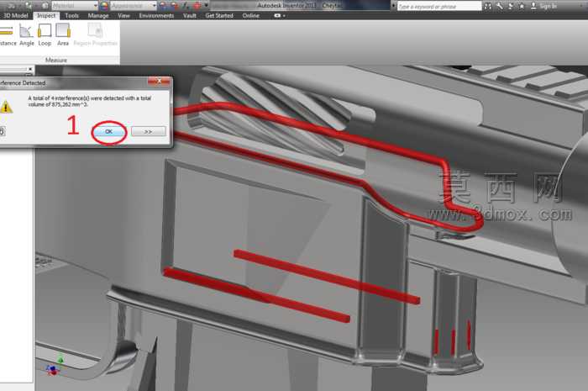Click the wrench icon in title bar
Viewport: 588px width, 391px height.
point(500,6)
